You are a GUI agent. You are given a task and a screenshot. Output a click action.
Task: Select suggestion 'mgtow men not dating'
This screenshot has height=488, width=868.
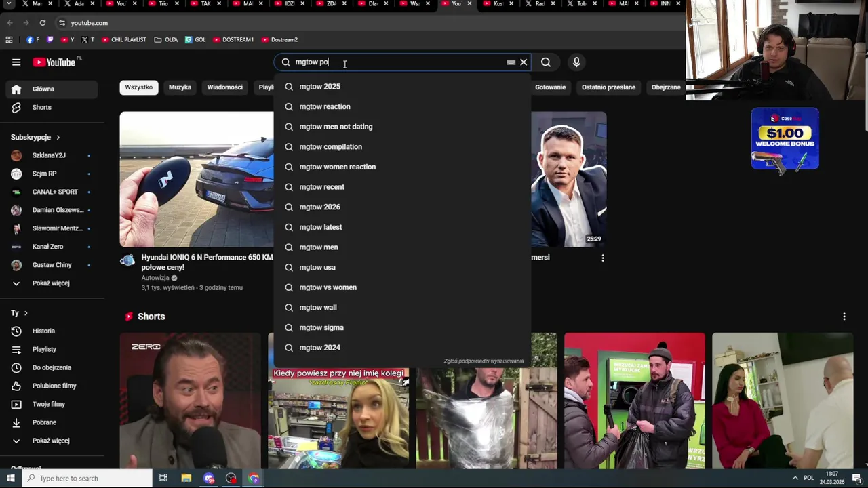click(x=402, y=127)
